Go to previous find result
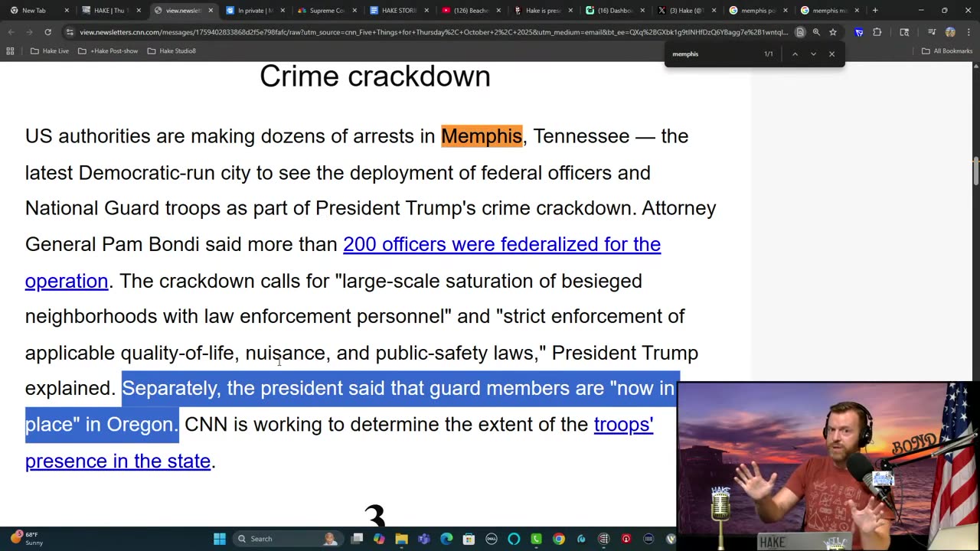Image resolution: width=980 pixels, height=551 pixels. click(x=795, y=54)
